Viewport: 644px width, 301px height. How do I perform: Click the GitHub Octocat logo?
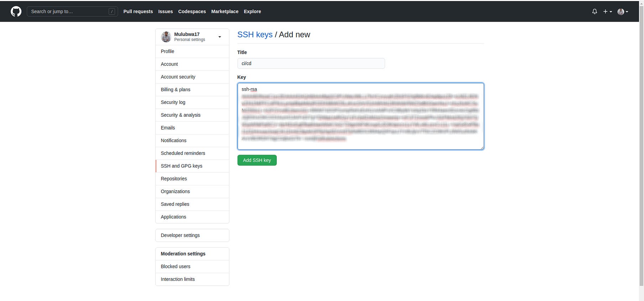[16, 11]
